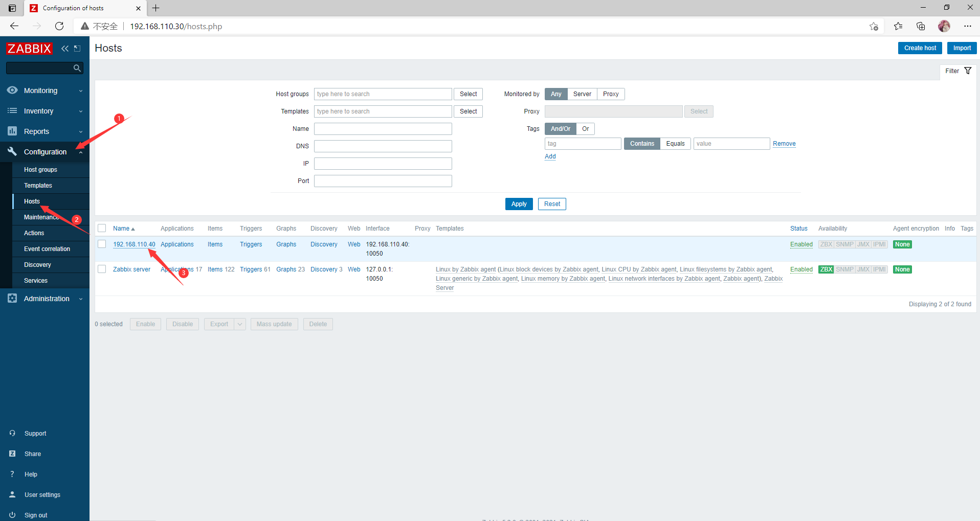
Task: Open Templates submenu item
Action: pos(38,186)
